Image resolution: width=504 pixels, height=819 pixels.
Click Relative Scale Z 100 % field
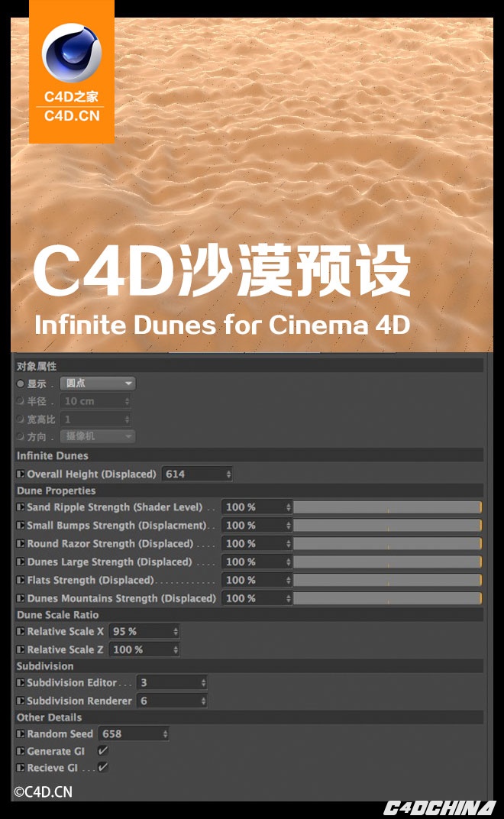click(144, 649)
